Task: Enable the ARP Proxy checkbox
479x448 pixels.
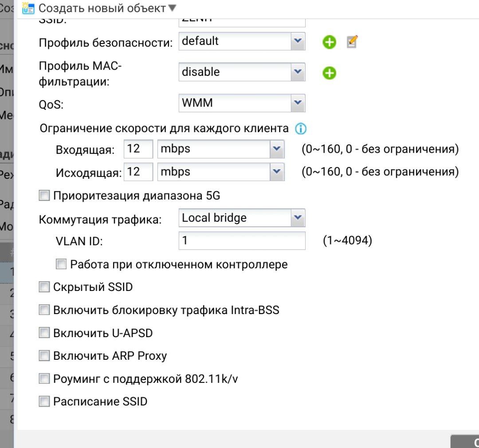Action: point(44,356)
